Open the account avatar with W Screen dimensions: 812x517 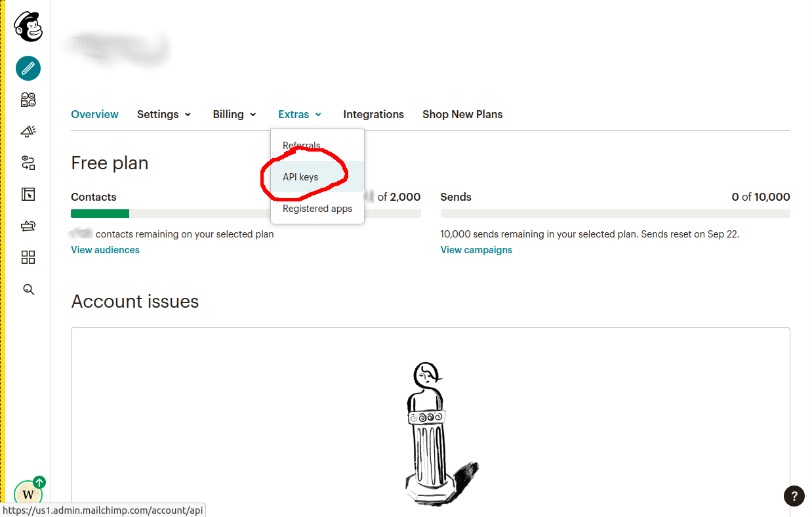[x=28, y=493]
